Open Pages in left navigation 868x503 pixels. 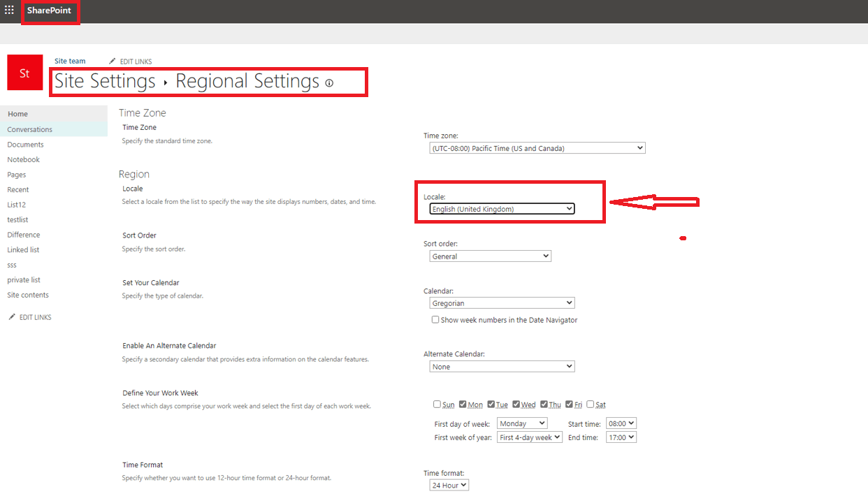pyautogui.click(x=17, y=175)
